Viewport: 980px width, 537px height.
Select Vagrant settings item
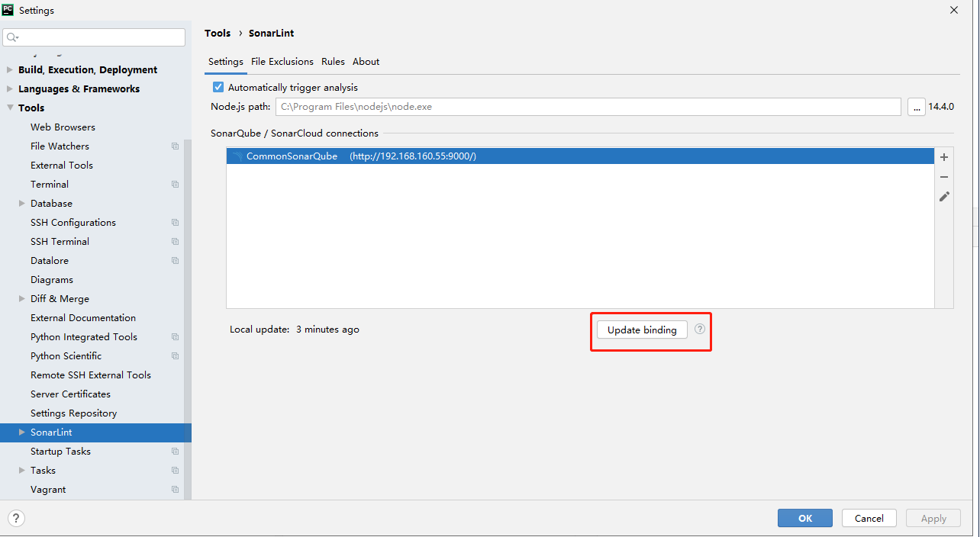point(48,490)
